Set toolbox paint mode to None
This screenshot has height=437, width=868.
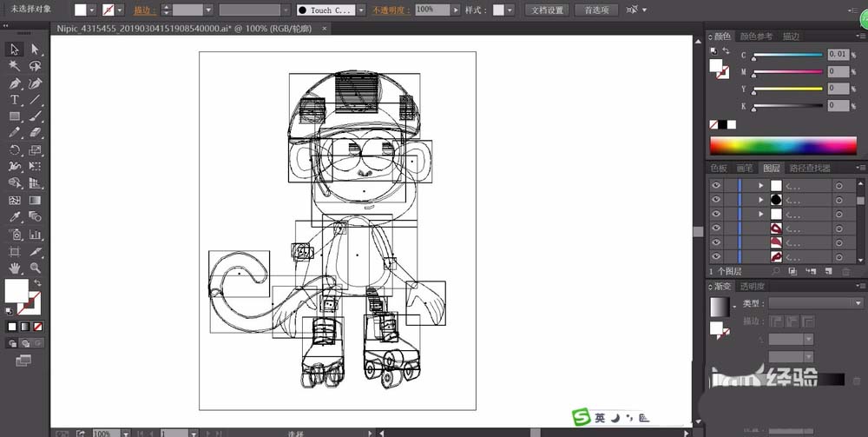tap(37, 327)
